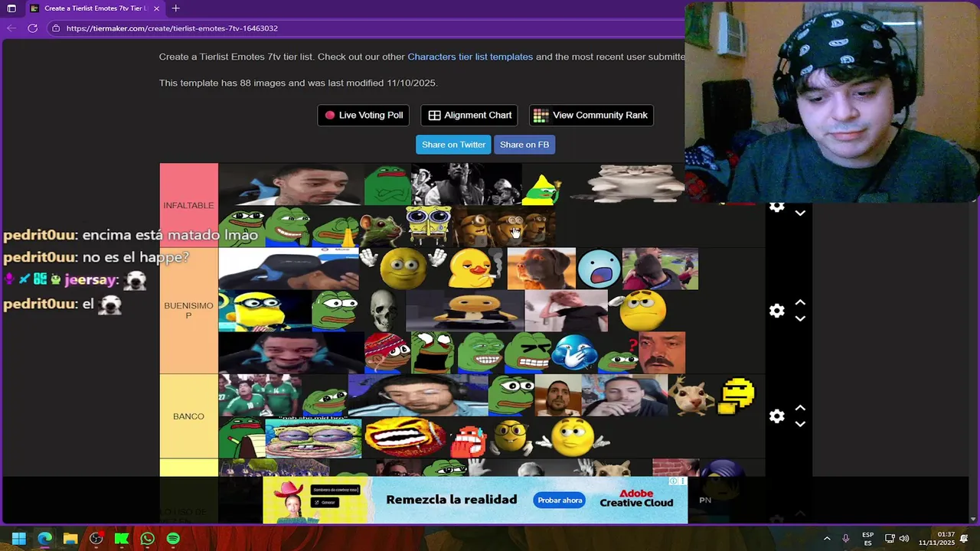Select the chihuahua dog emote in BANCO

point(691,395)
